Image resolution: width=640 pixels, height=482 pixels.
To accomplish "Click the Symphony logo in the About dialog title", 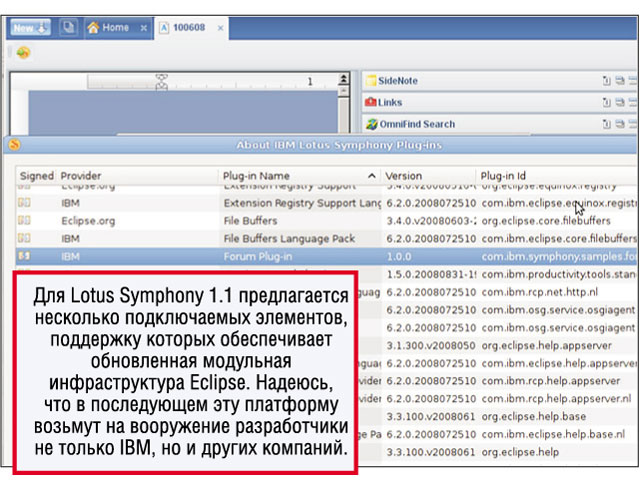I will [14, 145].
